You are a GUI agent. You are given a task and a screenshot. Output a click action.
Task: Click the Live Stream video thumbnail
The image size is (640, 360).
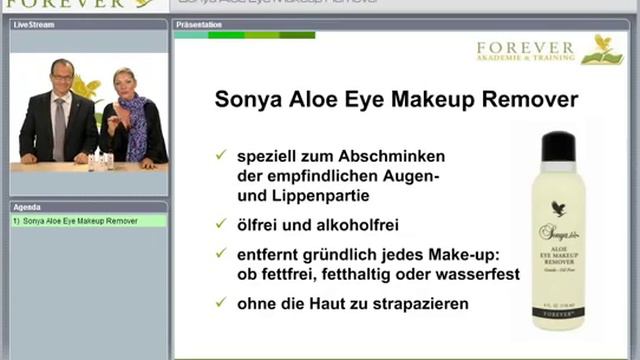[x=89, y=112]
